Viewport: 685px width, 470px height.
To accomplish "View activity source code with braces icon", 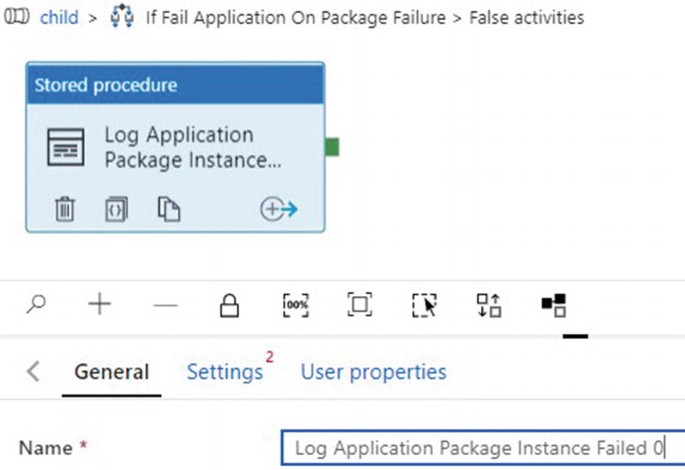I will 116,209.
